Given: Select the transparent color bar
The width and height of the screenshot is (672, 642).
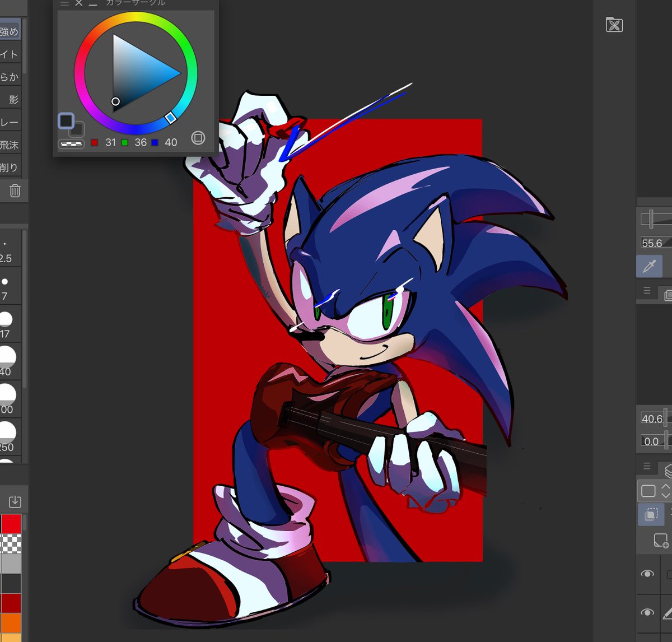Looking at the screenshot, I should [x=71, y=144].
